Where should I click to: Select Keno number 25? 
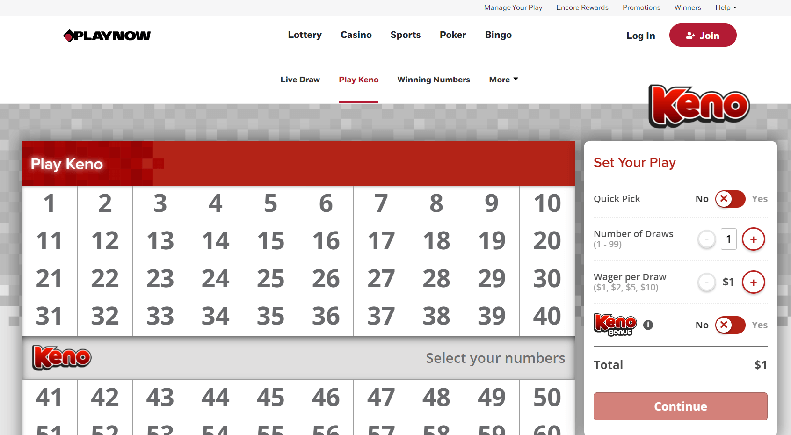(x=270, y=279)
